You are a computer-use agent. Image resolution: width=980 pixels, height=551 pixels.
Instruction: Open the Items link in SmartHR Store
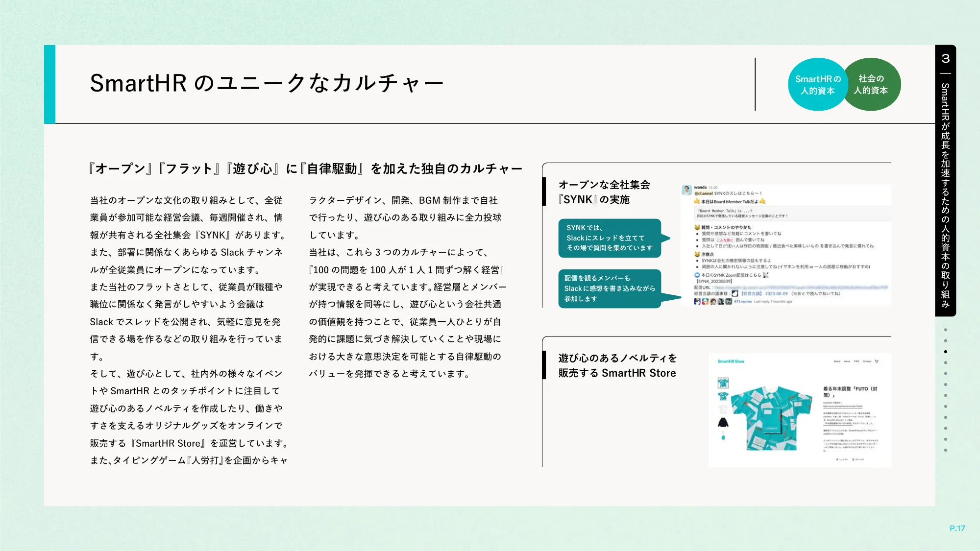tap(847, 361)
